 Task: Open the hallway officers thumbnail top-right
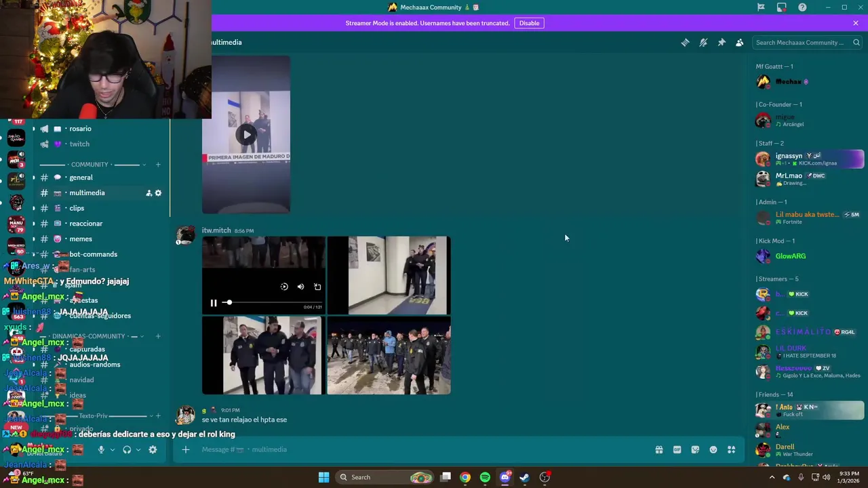coord(389,275)
